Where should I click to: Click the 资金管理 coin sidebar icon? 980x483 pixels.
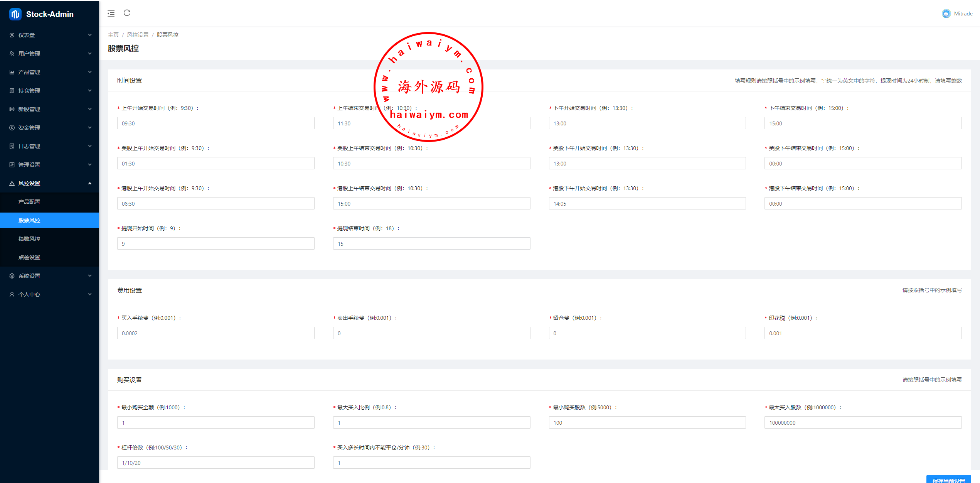(x=12, y=128)
